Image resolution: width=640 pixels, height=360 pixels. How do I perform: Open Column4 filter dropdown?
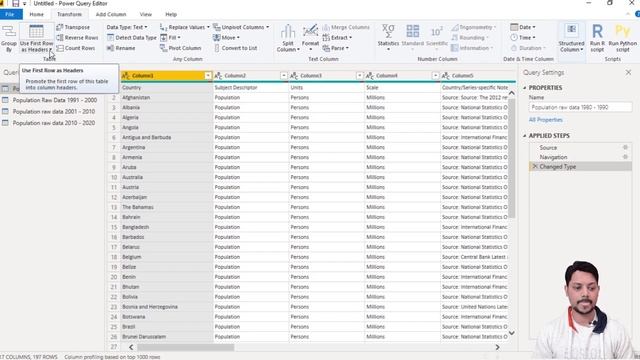436,76
